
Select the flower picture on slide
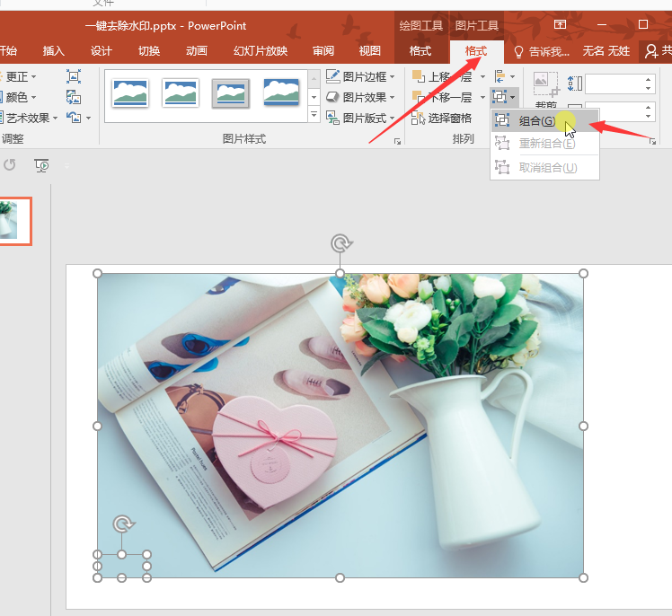click(340, 426)
